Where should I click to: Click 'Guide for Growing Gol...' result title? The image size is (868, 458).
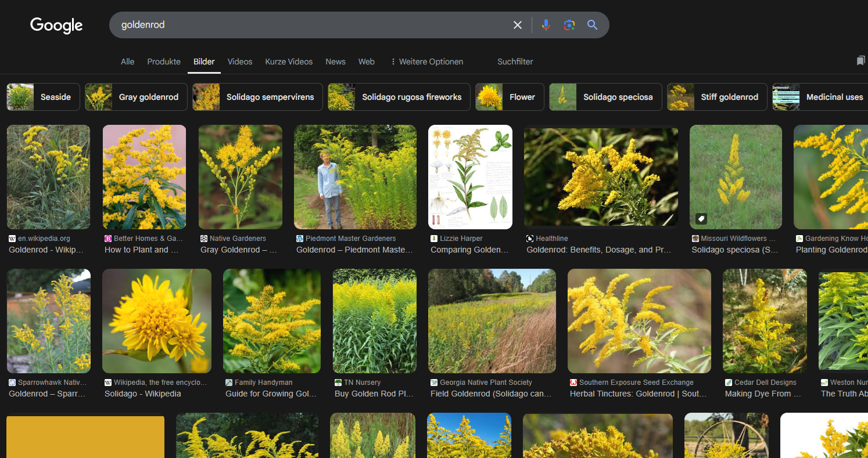(271, 394)
